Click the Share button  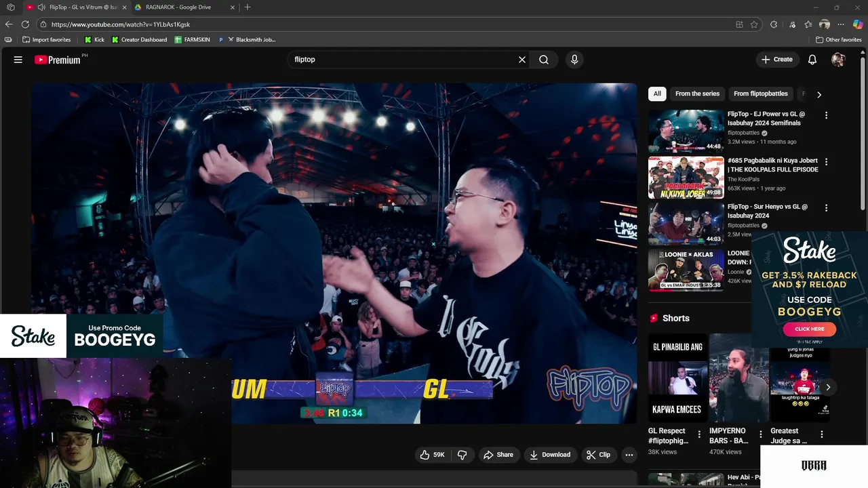(498, 455)
